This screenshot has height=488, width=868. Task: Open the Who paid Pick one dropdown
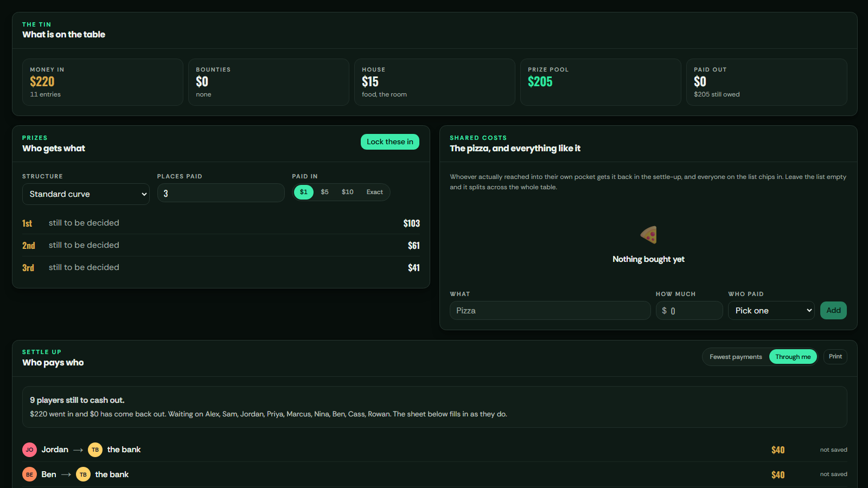click(x=771, y=311)
